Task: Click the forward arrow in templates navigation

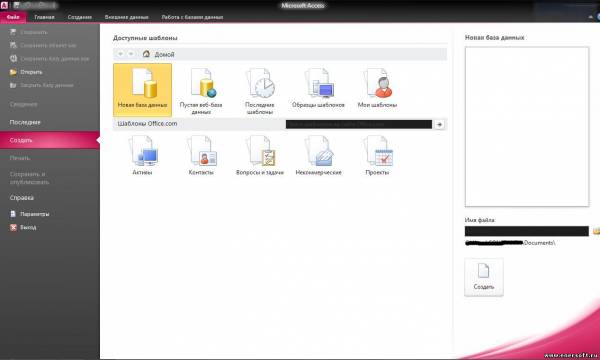Action: [x=131, y=54]
